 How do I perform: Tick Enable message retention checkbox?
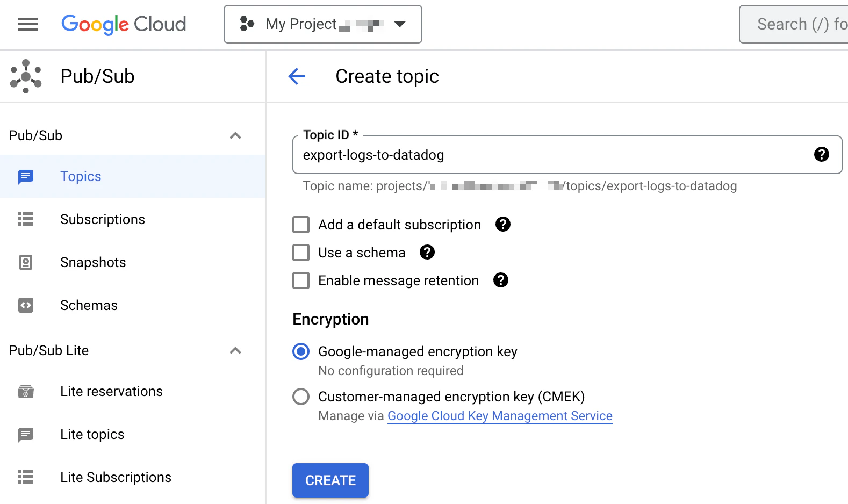point(301,280)
